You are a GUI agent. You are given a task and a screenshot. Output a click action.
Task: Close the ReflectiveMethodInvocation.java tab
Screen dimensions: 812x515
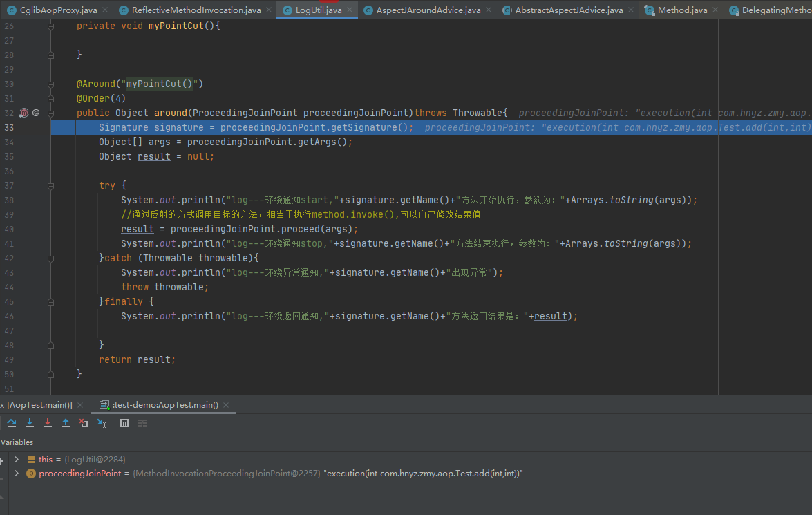tap(269, 10)
